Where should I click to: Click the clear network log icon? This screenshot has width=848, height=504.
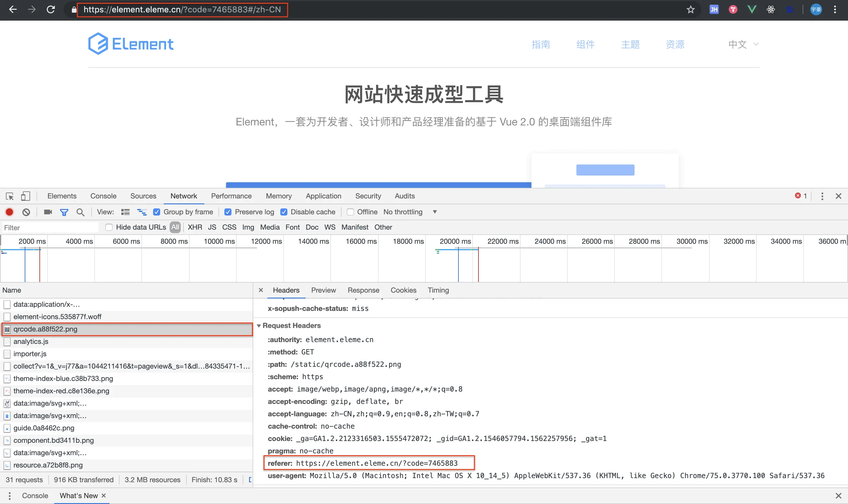pyautogui.click(x=26, y=212)
